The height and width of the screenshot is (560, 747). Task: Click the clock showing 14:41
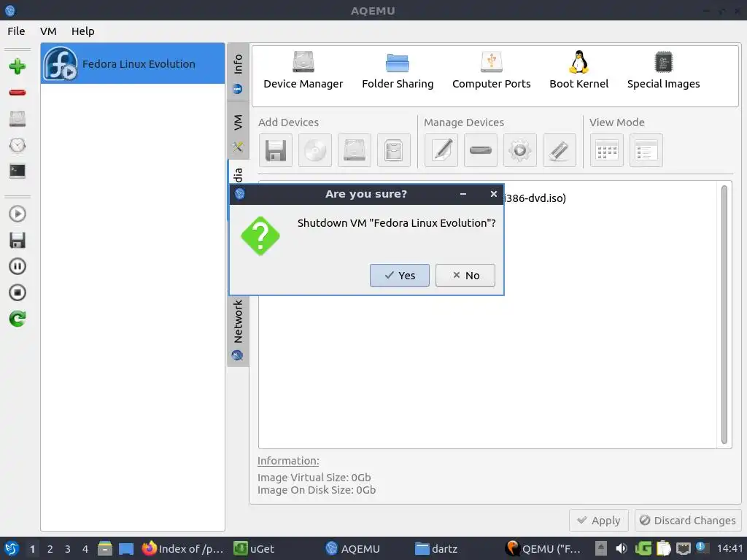click(729, 548)
